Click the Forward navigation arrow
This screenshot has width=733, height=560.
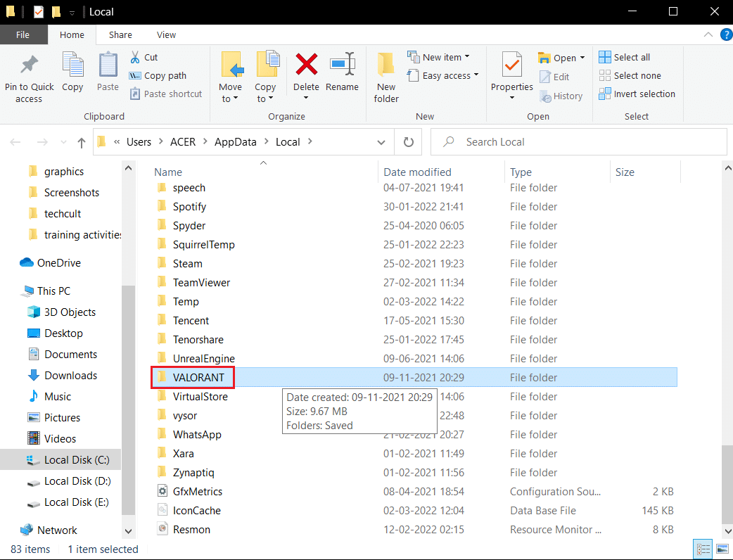(42, 142)
